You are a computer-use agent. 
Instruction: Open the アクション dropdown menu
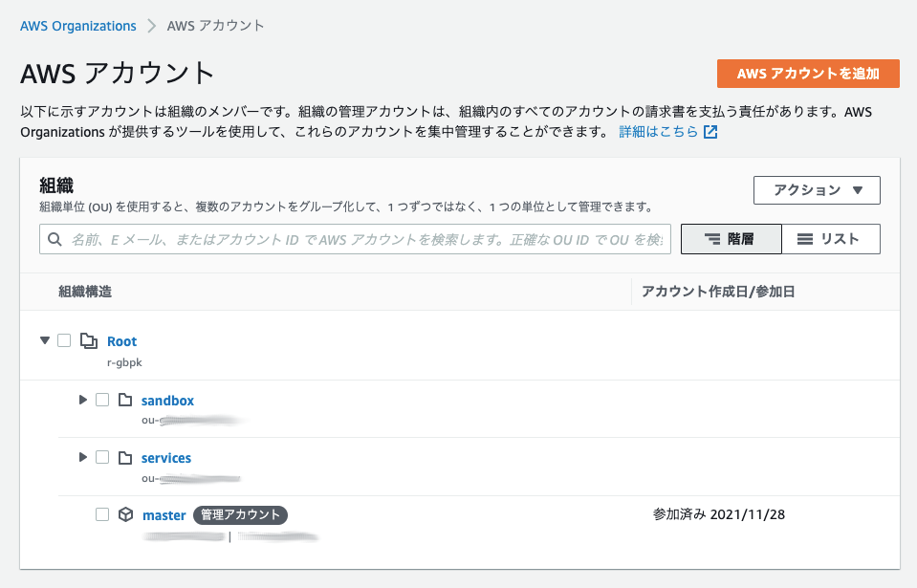[817, 190]
